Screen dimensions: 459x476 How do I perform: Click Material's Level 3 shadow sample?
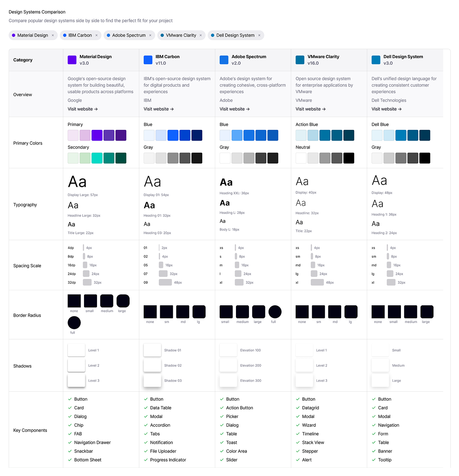pos(76,381)
